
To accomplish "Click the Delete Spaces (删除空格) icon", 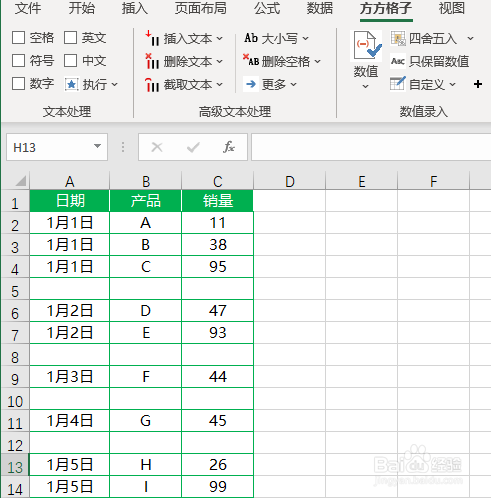I will coord(251,60).
